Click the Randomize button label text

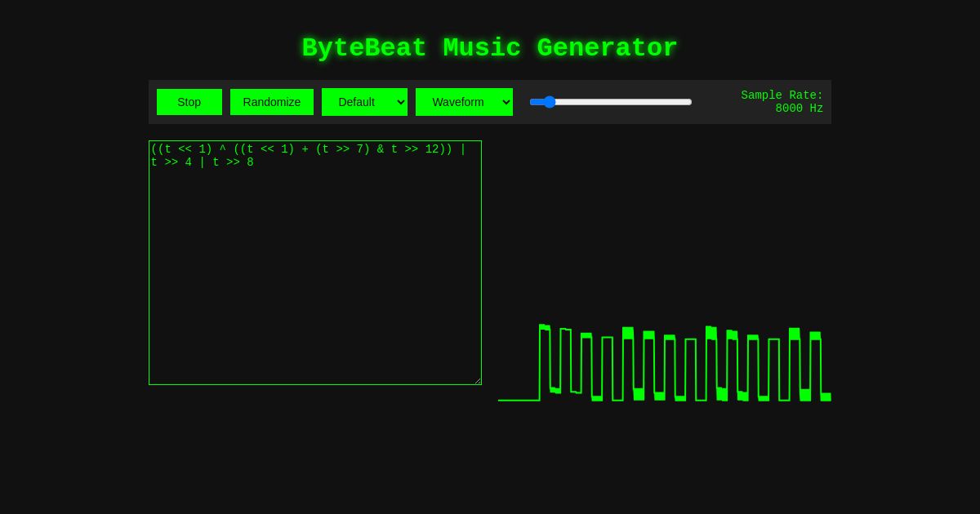coord(272,102)
